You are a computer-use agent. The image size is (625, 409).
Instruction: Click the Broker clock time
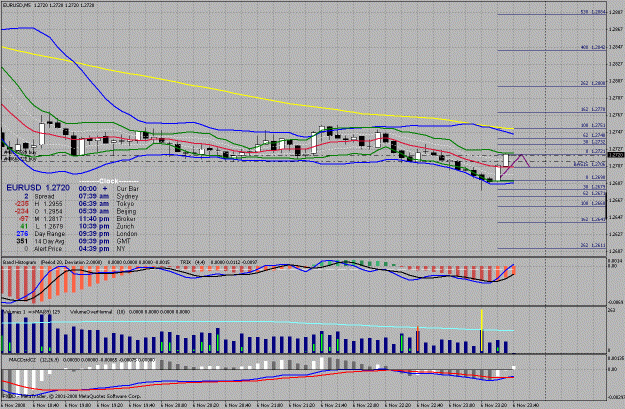pos(94,219)
